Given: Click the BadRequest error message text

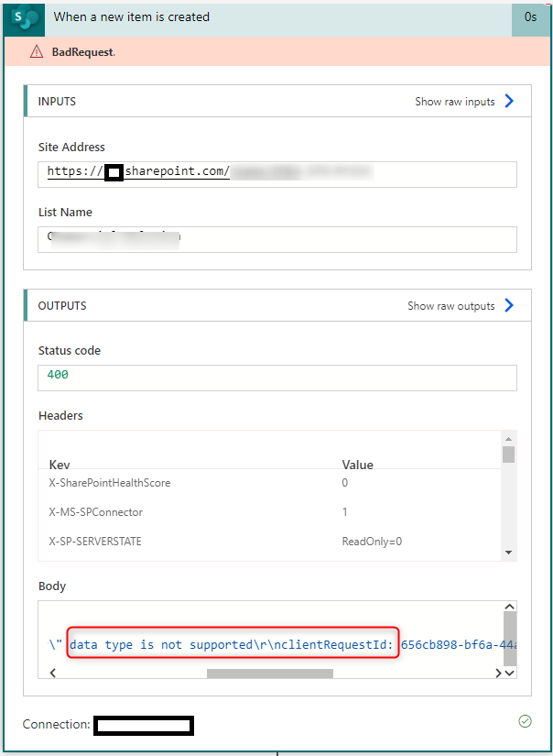Looking at the screenshot, I should pyautogui.click(x=83, y=52).
